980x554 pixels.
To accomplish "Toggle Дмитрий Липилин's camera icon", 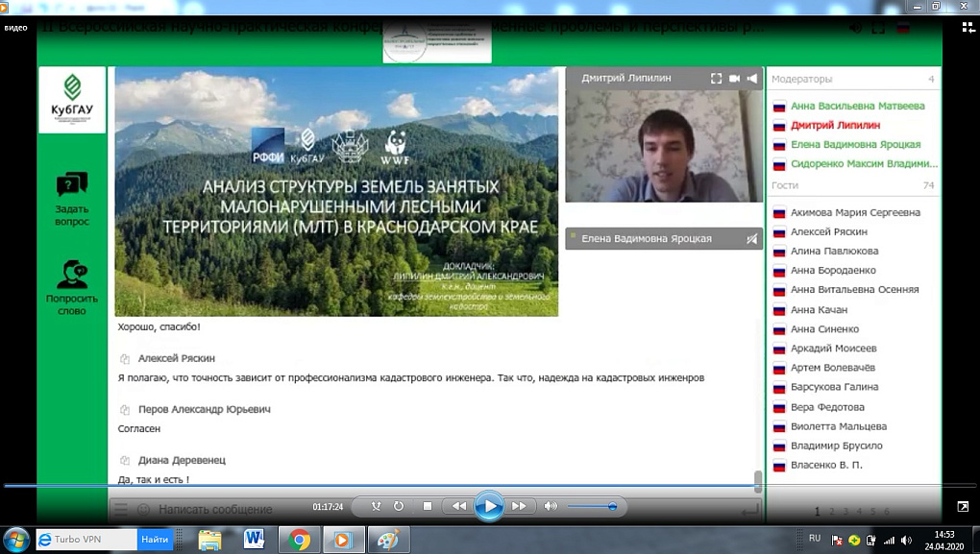I will [x=735, y=79].
